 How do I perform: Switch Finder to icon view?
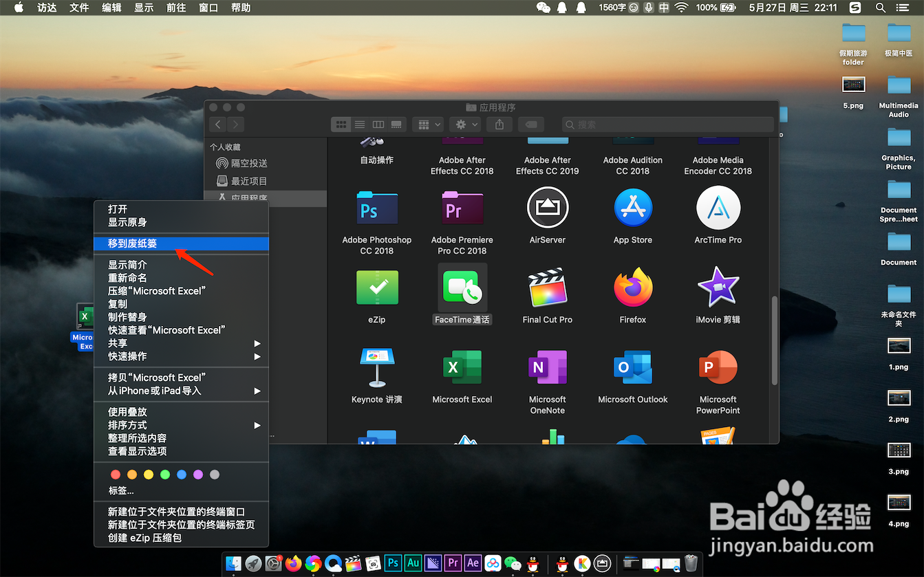click(341, 124)
